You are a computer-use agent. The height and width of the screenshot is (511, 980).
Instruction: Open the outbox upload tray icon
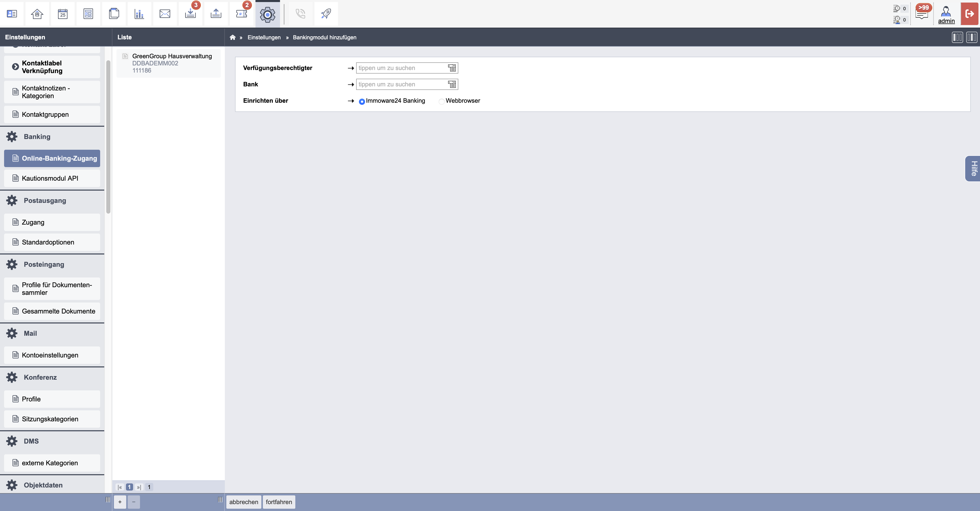tap(216, 14)
